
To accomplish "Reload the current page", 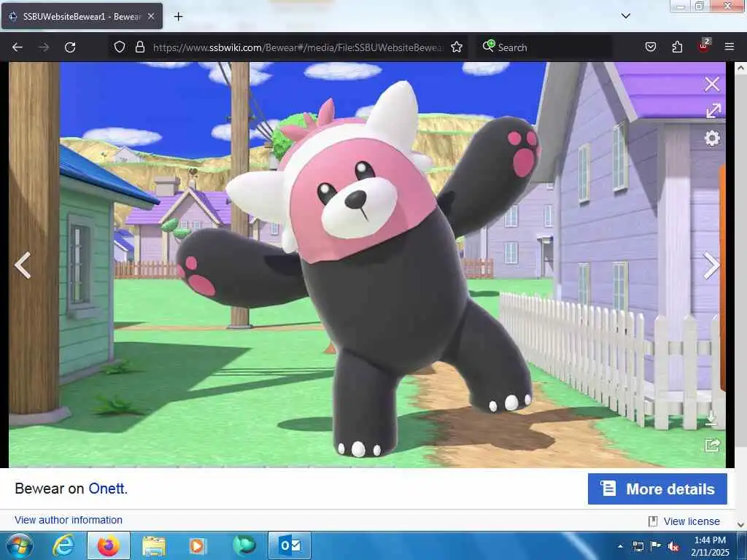I will (70, 47).
